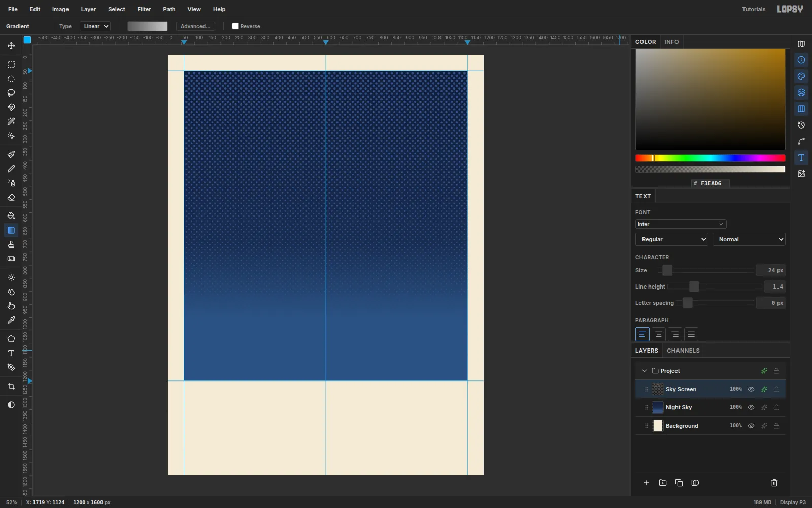Select the Pen path tool
This screenshot has height=508, width=812.
click(x=11, y=367)
